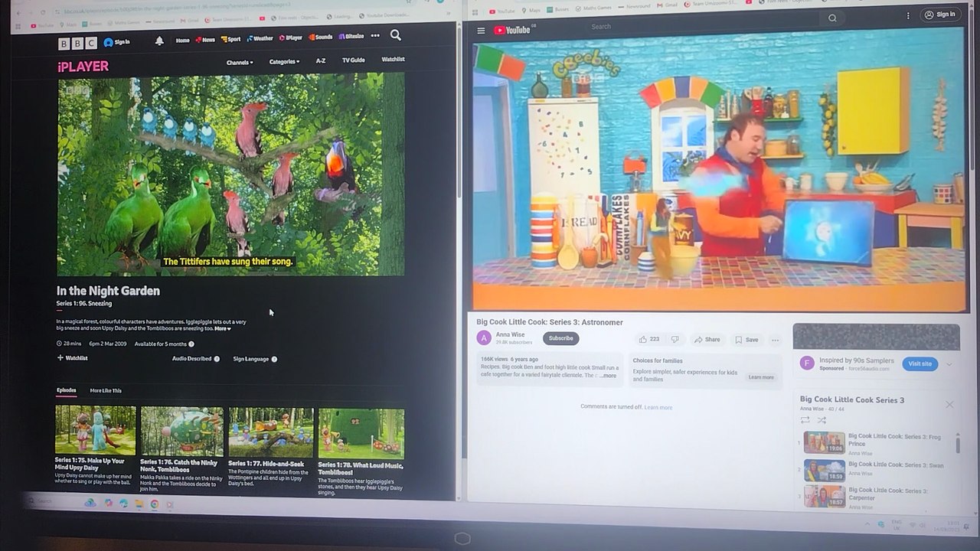Play the In the Night Garden video
This screenshot has width=980, height=551.
[x=230, y=174]
